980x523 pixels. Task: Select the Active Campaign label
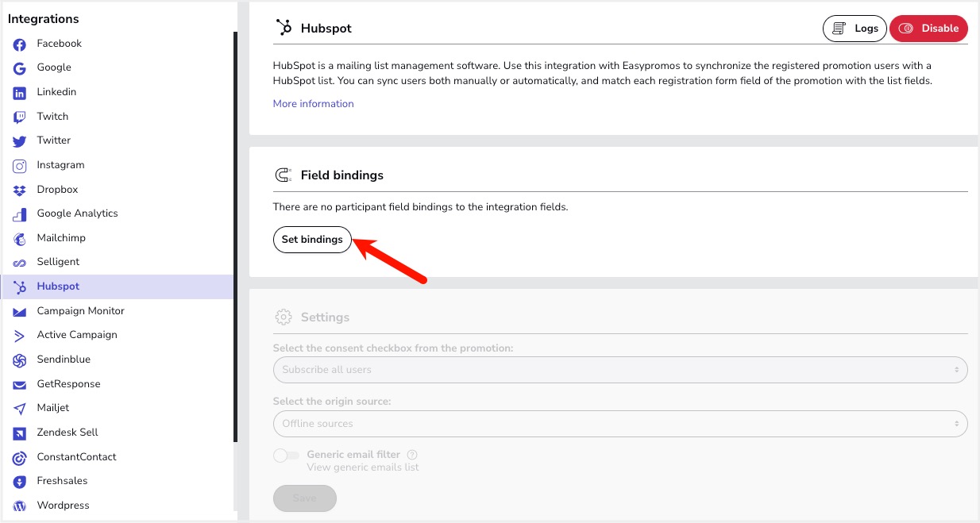[77, 335]
